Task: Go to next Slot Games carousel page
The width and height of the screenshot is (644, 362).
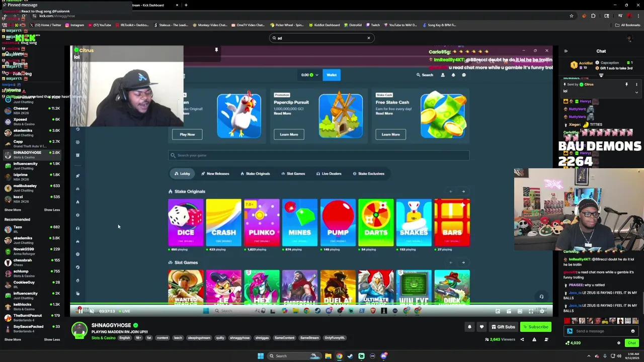Action: pos(463,262)
